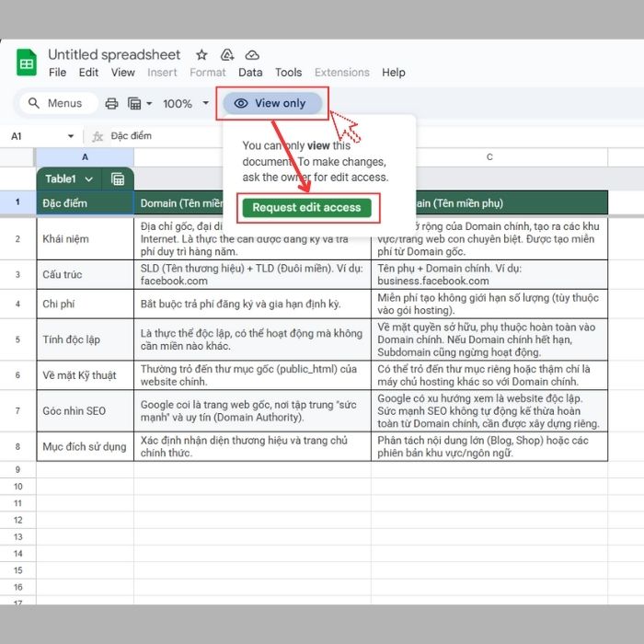644x644 pixels.
Task: Select the Mục đích sử dụng cell
Action: point(85,446)
